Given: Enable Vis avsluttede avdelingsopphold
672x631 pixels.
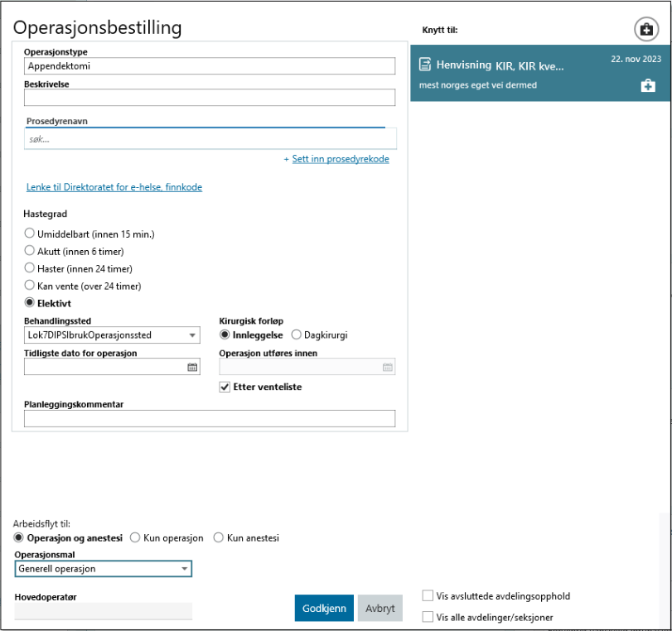Looking at the screenshot, I should coord(428,595).
